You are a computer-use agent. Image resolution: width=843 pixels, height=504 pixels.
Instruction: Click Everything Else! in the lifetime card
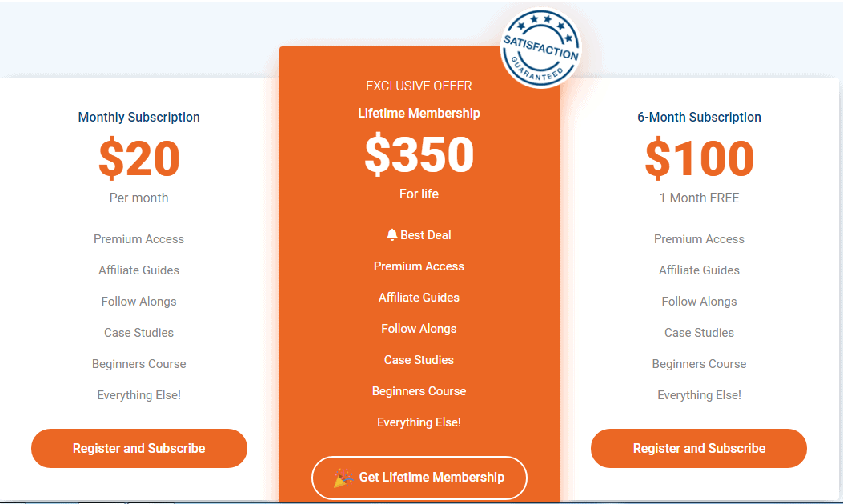point(419,422)
